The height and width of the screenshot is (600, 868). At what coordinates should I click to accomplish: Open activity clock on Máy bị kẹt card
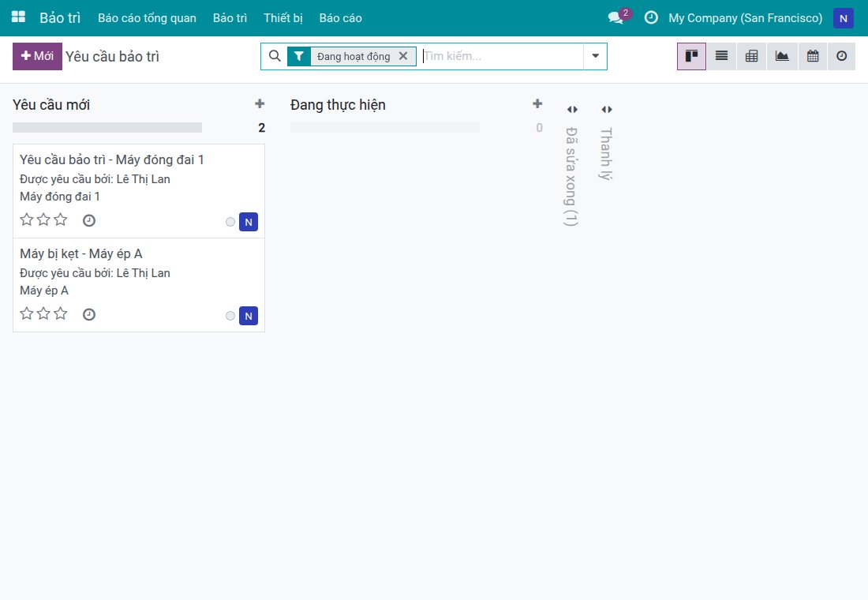click(x=89, y=315)
